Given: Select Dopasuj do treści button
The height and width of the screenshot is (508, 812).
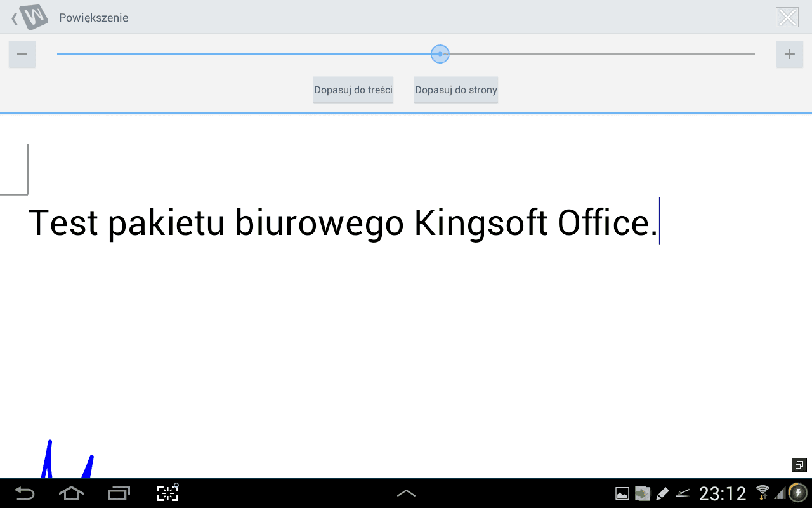Looking at the screenshot, I should click(353, 90).
